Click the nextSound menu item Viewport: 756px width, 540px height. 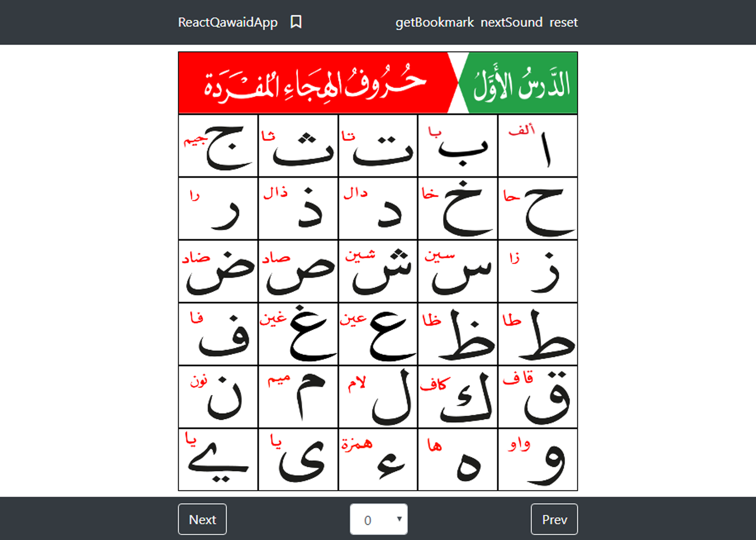[x=511, y=22]
